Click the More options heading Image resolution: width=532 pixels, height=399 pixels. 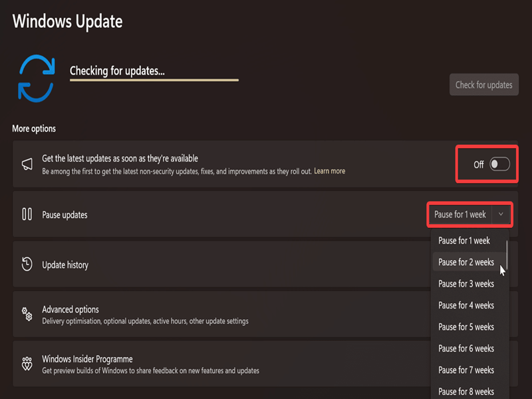click(34, 128)
